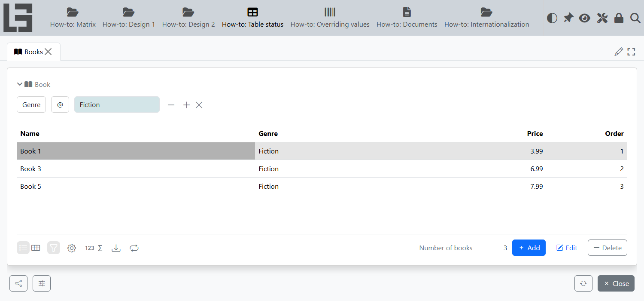Toggle the filter funnel button
644x301 pixels.
(x=54, y=248)
